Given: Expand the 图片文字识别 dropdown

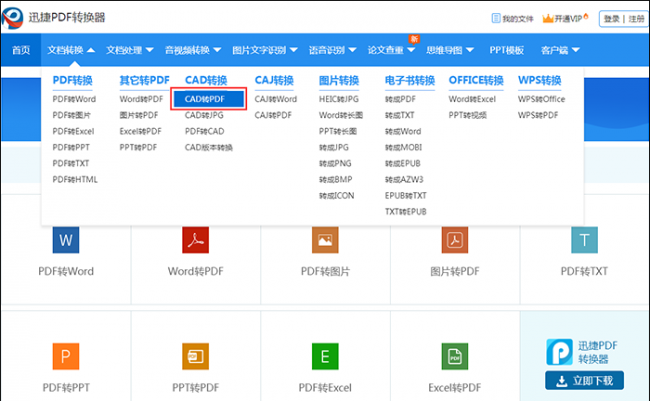Looking at the screenshot, I should (x=293, y=50).
